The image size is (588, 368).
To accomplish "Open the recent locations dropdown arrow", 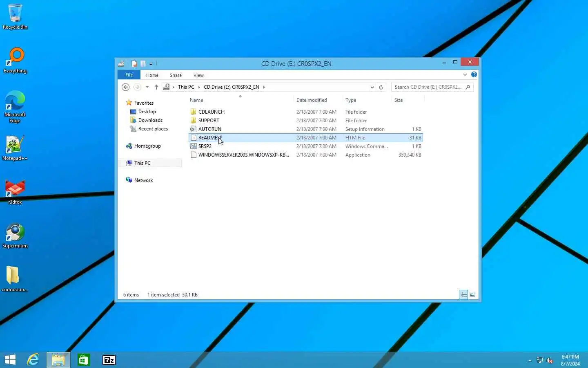I will (147, 87).
